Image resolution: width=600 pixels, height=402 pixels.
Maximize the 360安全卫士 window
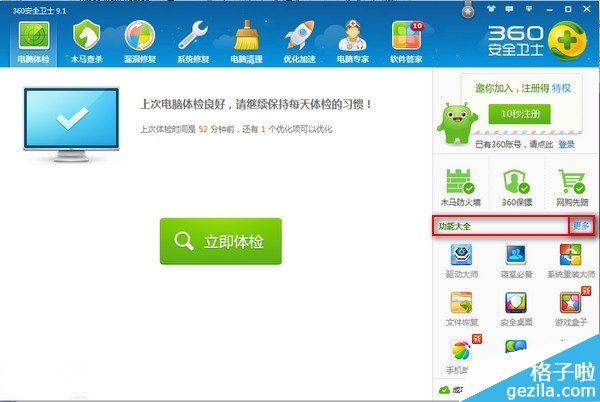(x=568, y=9)
